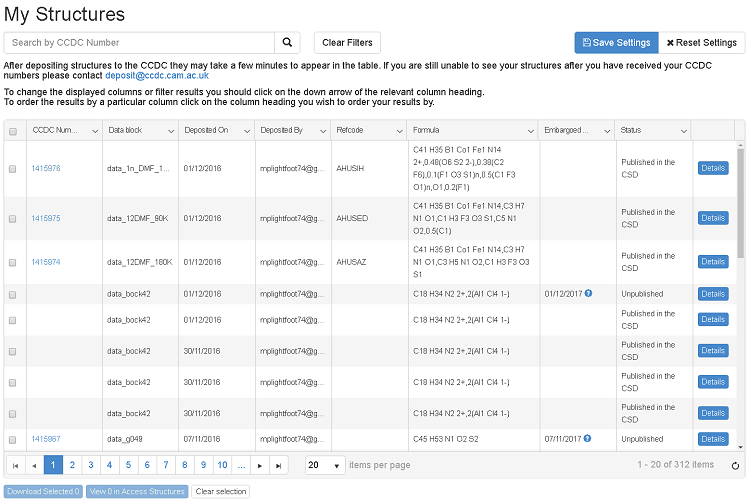Open the Status column dropdown arrow
This screenshot has width=750, height=503.
click(684, 131)
